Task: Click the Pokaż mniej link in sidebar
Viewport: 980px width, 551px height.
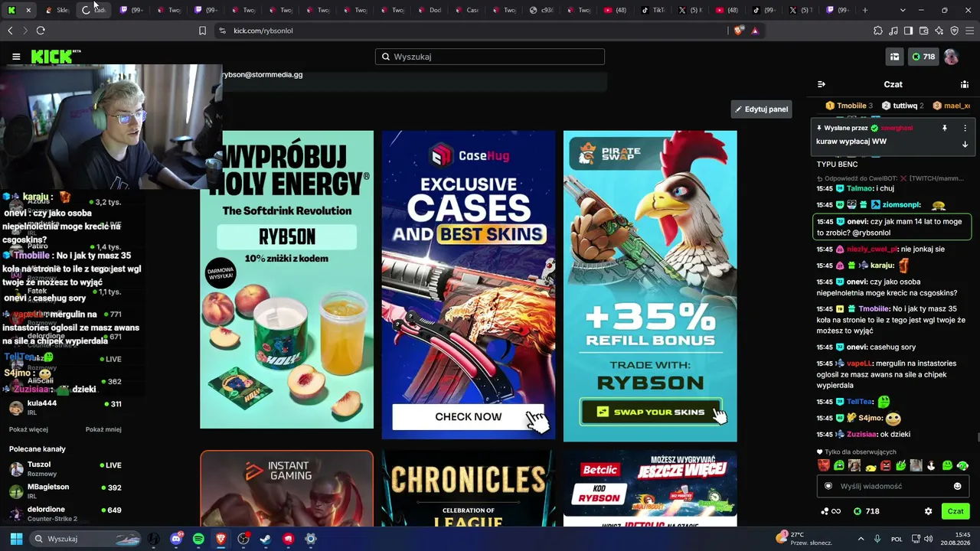Action: (x=103, y=429)
